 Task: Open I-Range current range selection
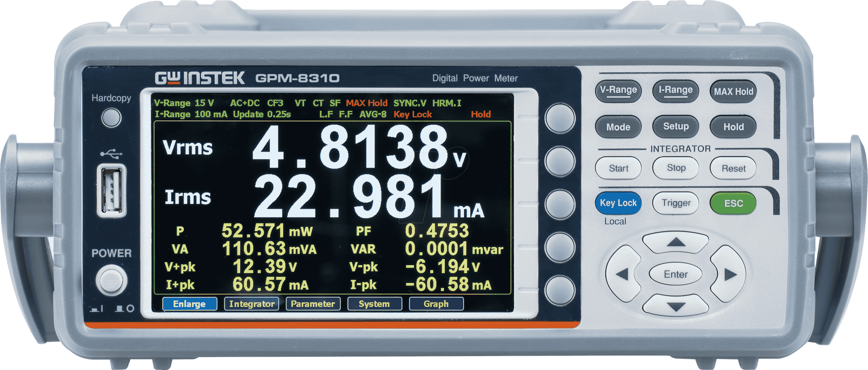(x=675, y=91)
